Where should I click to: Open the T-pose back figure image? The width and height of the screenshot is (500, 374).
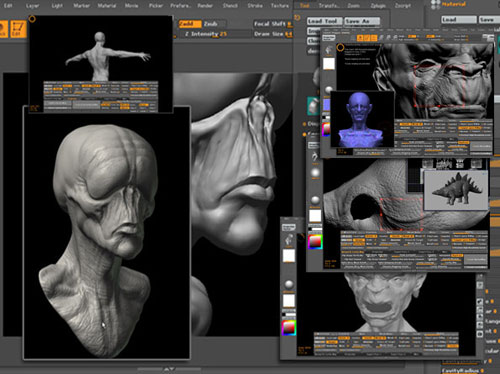(x=101, y=64)
